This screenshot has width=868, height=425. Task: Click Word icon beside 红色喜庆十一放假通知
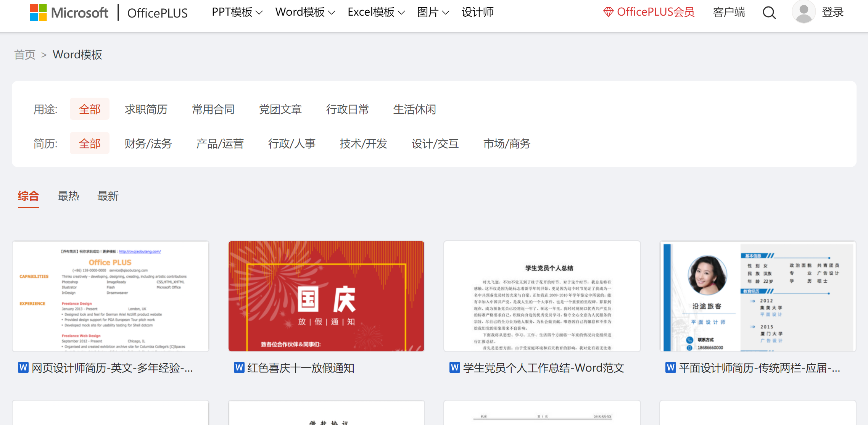coord(239,367)
